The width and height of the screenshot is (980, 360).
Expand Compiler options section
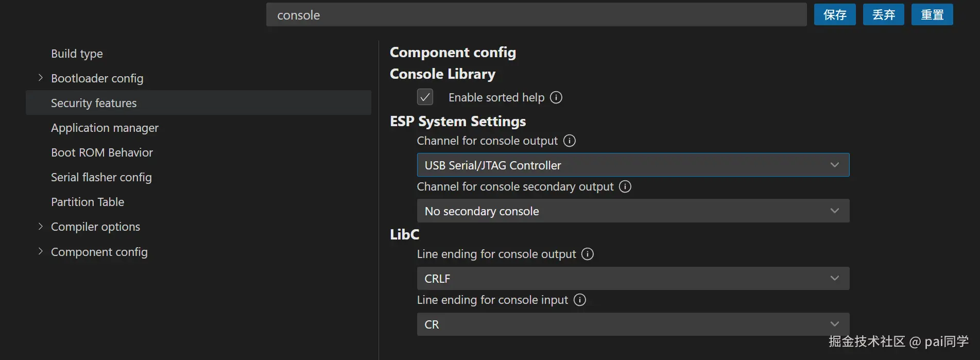pyautogui.click(x=41, y=227)
